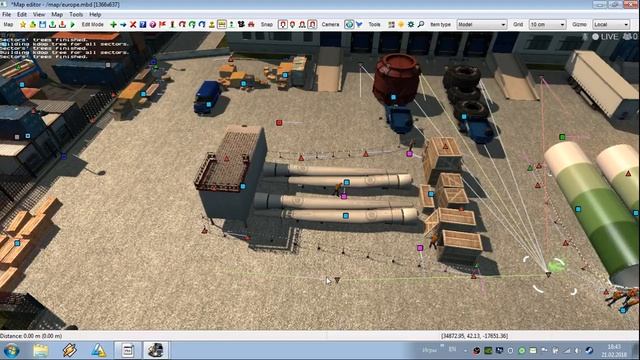Click the Distance readout in the status bar
Image resolution: width=640 pixels, height=360 pixels.
(31, 336)
